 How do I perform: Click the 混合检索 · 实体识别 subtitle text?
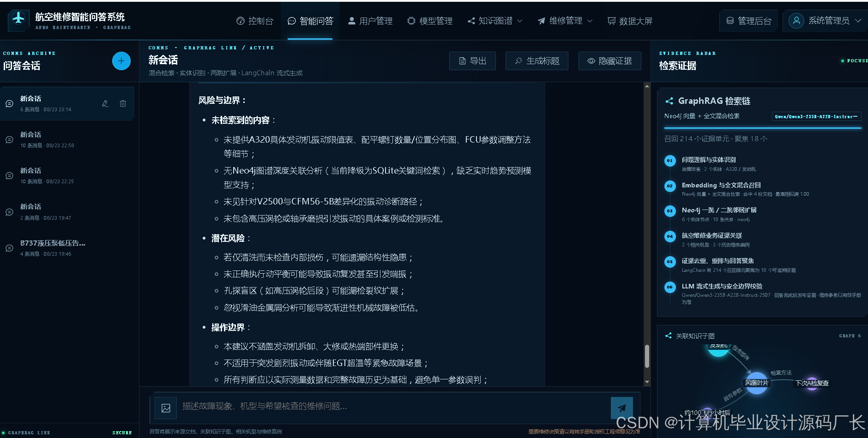pyautogui.click(x=225, y=73)
